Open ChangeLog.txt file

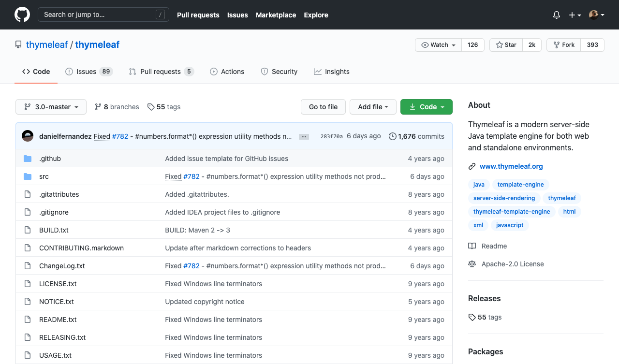click(x=62, y=266)
